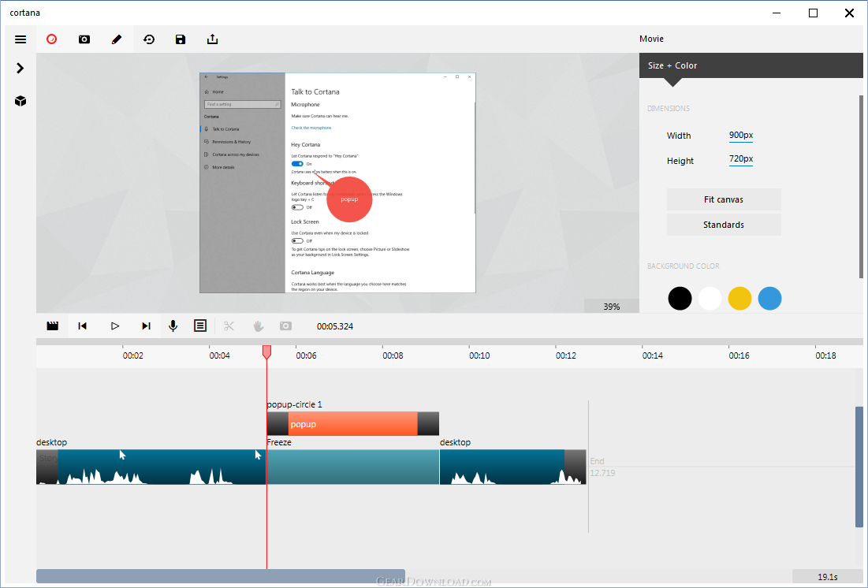Select the popup-circle 1 clip on timeline
This screenshot has width=868, height=588.
[x=352, y=423]
